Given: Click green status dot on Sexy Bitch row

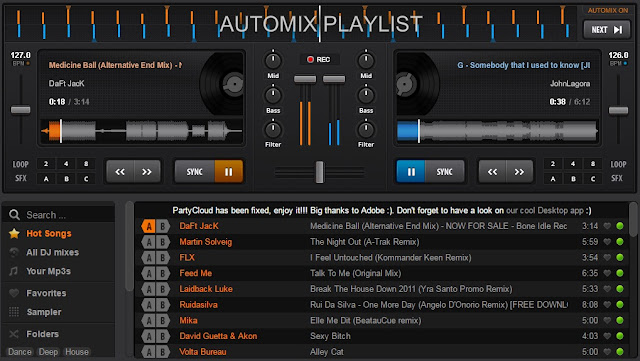Looking at the screenshot, I should (x=620, y=336).
